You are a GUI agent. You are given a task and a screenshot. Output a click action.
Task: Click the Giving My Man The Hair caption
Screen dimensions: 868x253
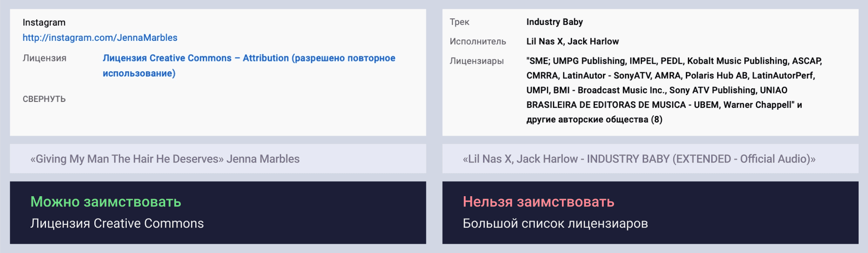[x=165, y=159]
